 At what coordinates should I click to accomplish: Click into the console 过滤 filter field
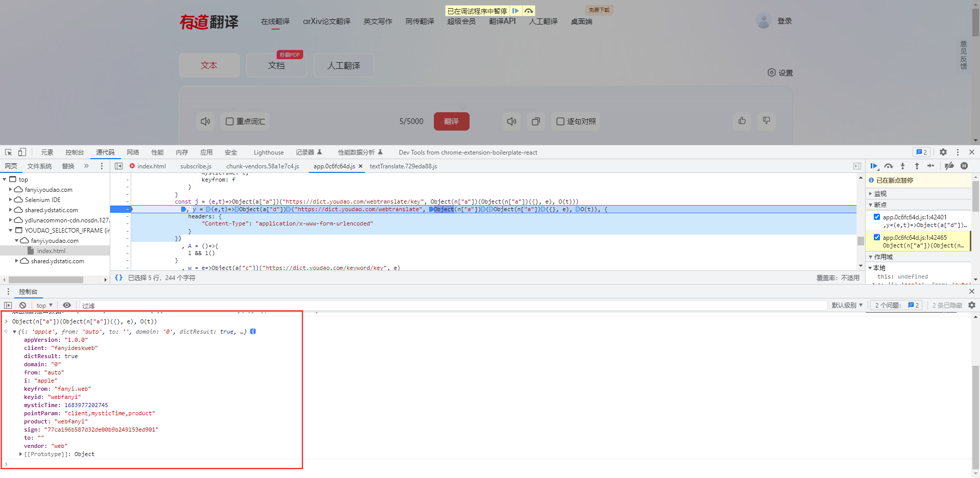tap(453, 305)
